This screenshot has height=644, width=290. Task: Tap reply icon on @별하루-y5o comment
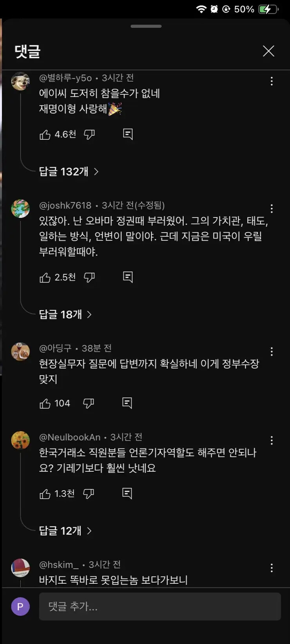coord(128,134)
